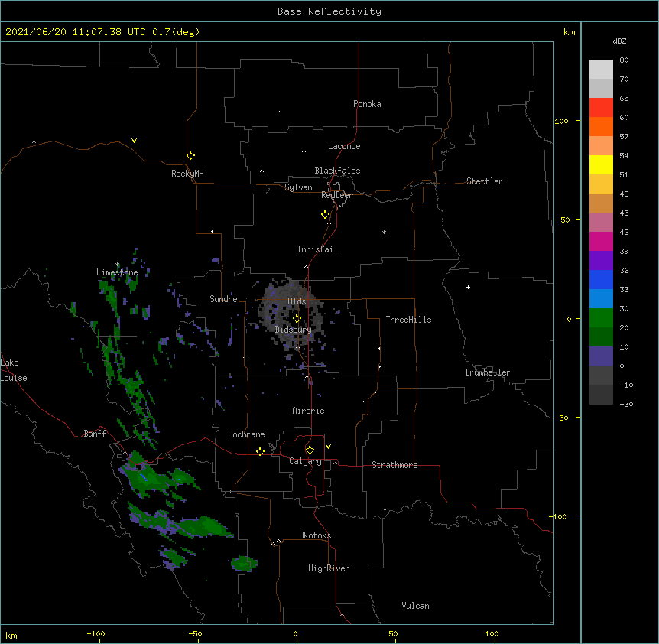Pick the purple 36-39 dBZ legend swatch

click(601, 261)
